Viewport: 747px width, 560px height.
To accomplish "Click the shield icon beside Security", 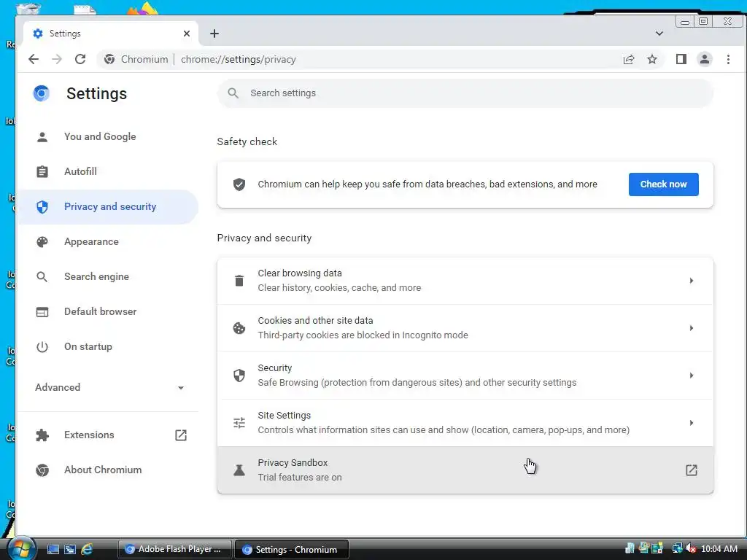I will click(239, 376).
